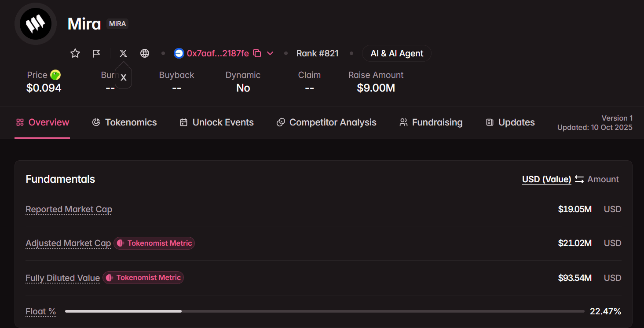Click the Fully Diluted Value label
The height and width of the screenshot is (328, 644).
point(63,278)
